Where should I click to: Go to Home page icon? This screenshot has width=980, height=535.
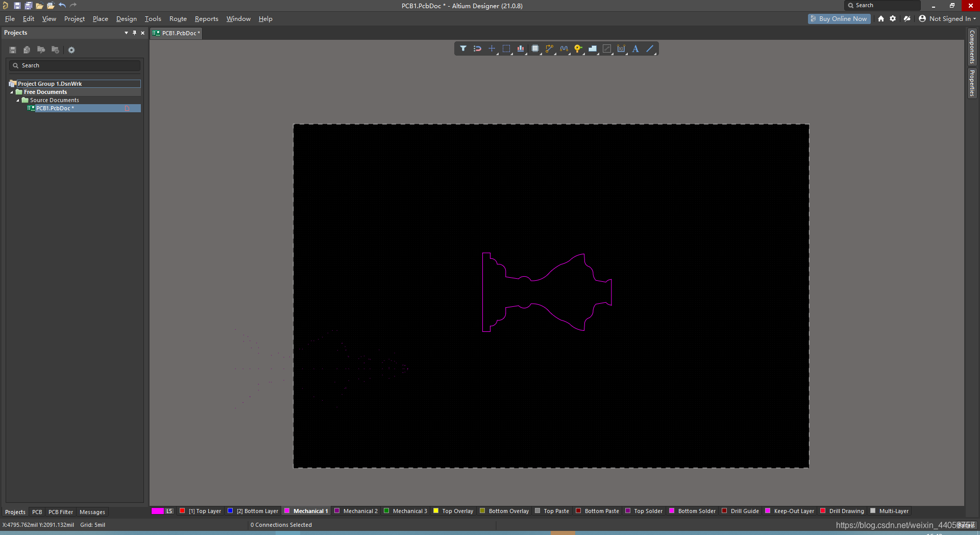click(x=881, y=18)
